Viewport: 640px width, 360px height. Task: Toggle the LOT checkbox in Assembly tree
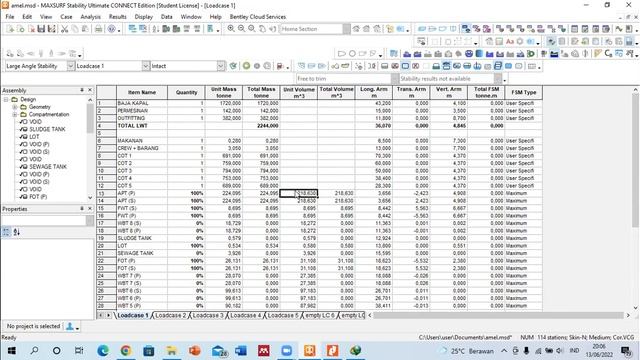point(24,137)
